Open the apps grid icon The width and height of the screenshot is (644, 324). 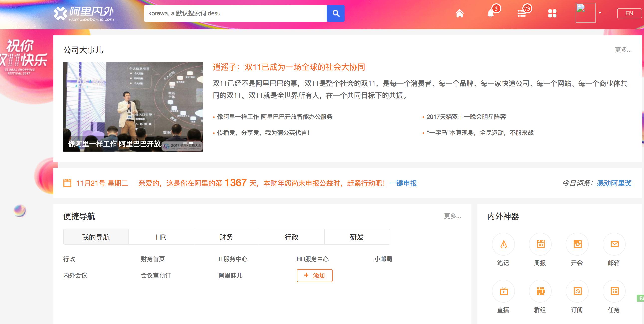[552, 13]
